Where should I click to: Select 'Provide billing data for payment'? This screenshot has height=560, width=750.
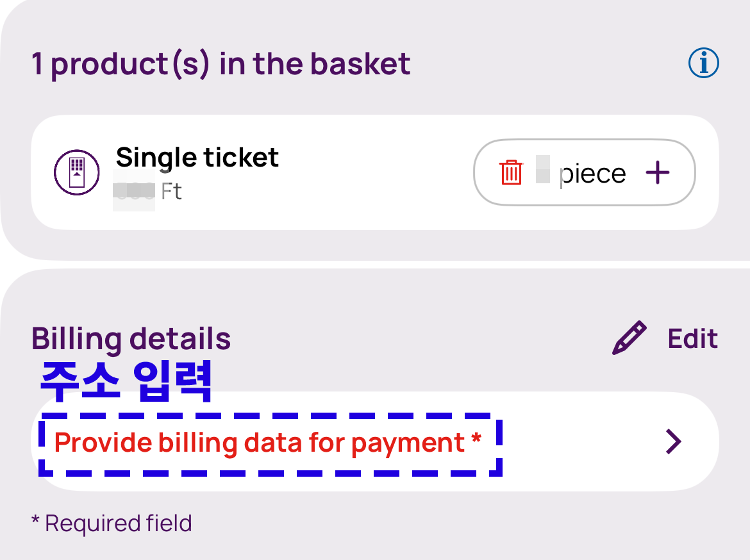[260, 443]
